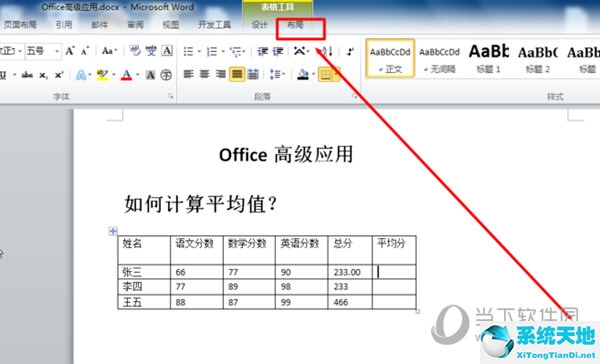Open the font size dropdown

point(57,51)
